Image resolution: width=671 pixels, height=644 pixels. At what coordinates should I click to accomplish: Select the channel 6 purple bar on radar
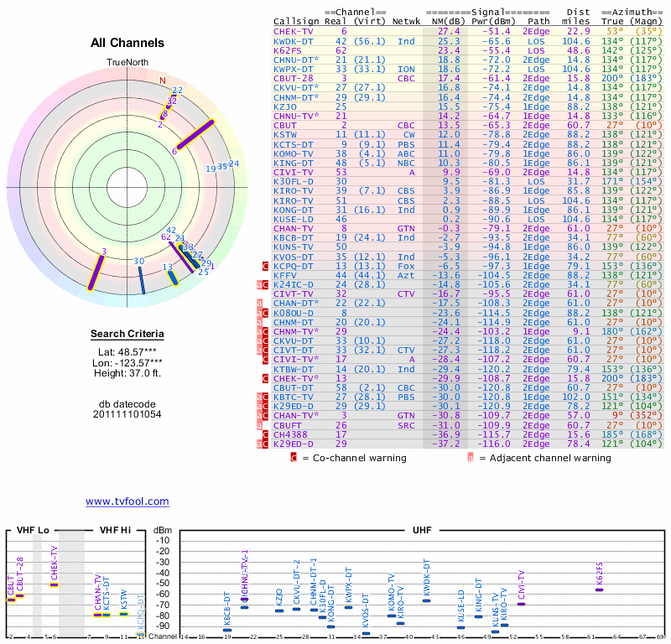point(194,136)
